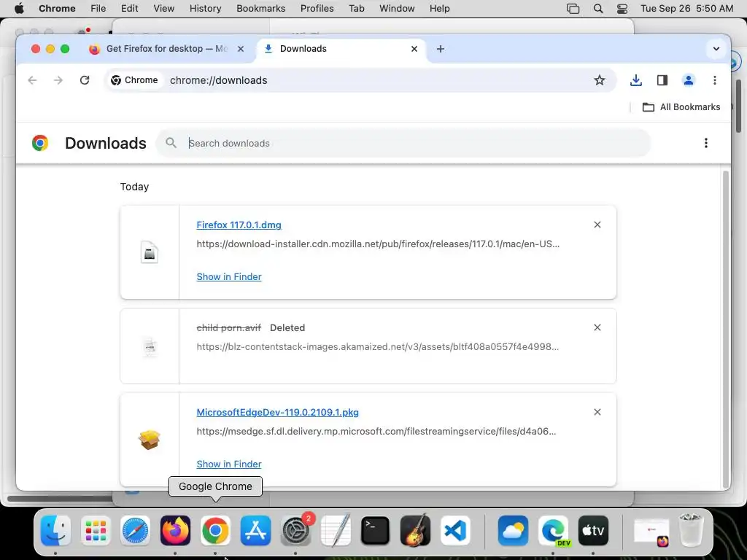Open Visual Studio Code from the Dock
This screenshot has width=747, height=560.
(455, 531)
